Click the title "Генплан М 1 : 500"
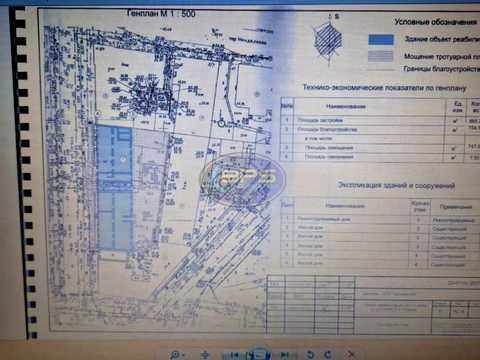The height and width of the screenshot is (360, 480). pyautogui.click(x=161, y=13)
